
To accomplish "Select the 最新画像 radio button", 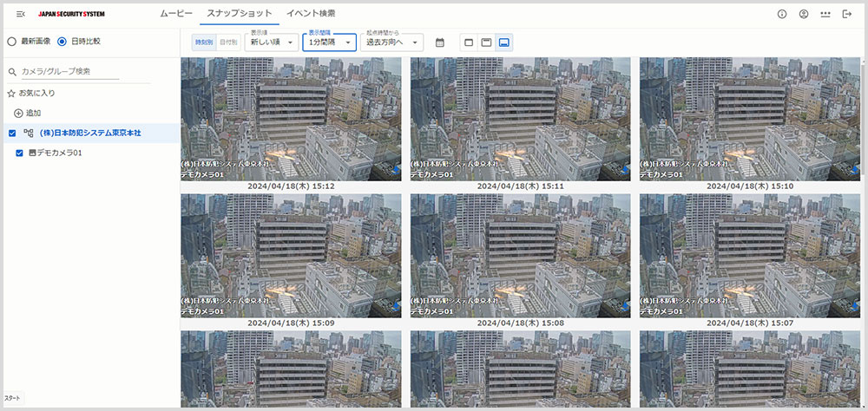I will pyautogui.click(x=11, y=42).
